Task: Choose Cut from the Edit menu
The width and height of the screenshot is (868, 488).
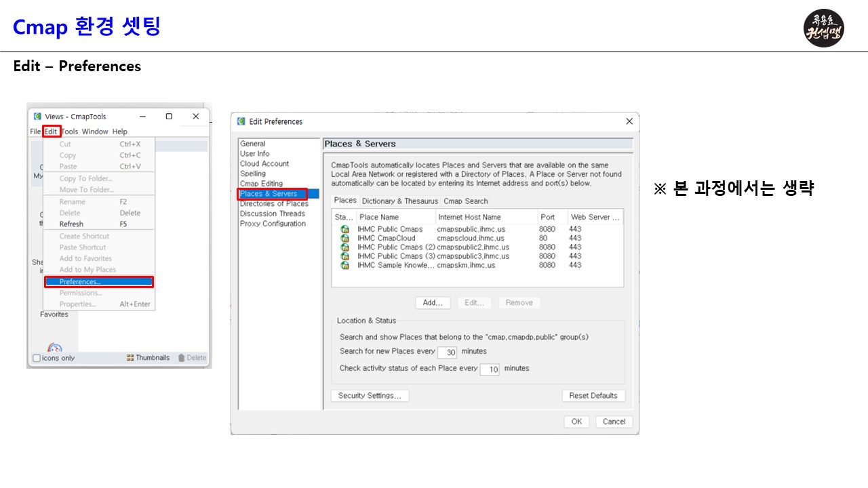Action: point(99,144)
